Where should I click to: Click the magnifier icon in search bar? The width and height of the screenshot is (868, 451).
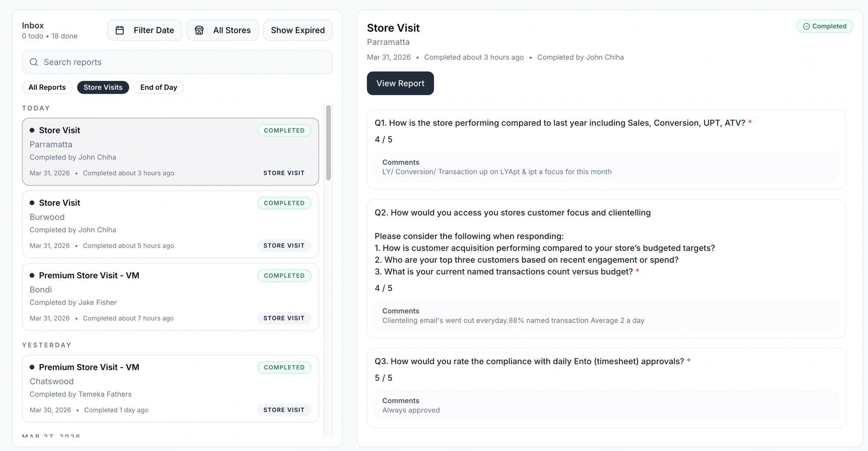(x=34, y=62)
